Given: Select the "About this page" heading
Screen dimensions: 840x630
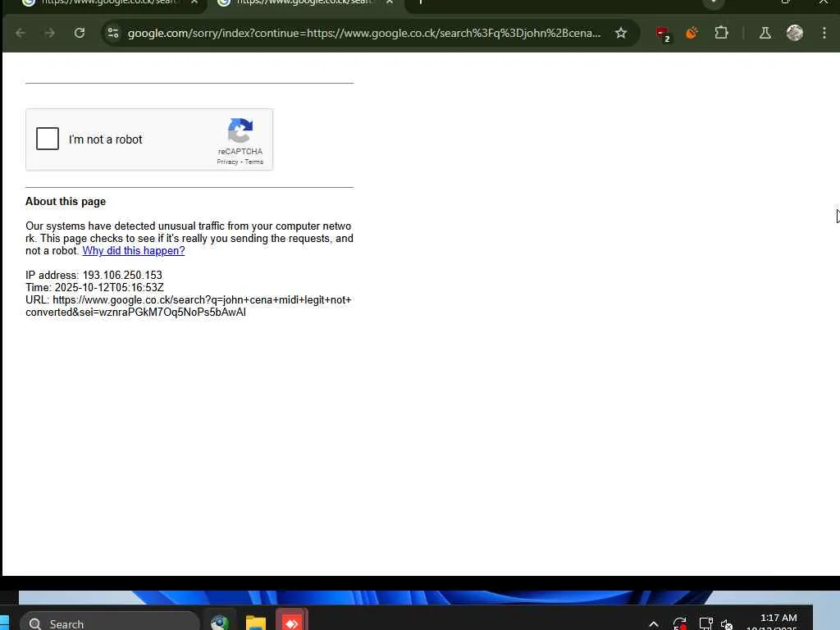Looking at the screenshot, I should (x=66, y=202).
